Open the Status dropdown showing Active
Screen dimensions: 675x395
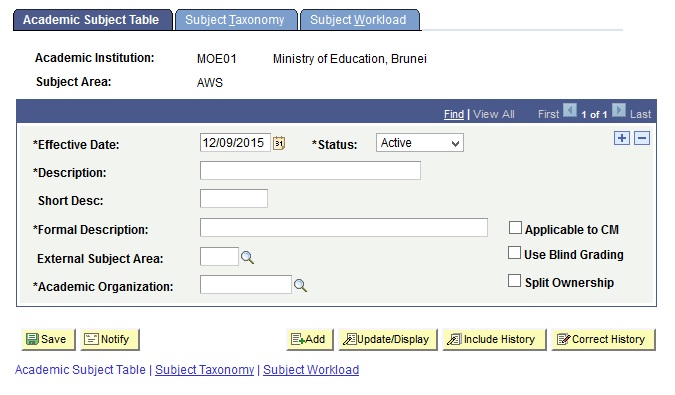[x=420, y=143]
